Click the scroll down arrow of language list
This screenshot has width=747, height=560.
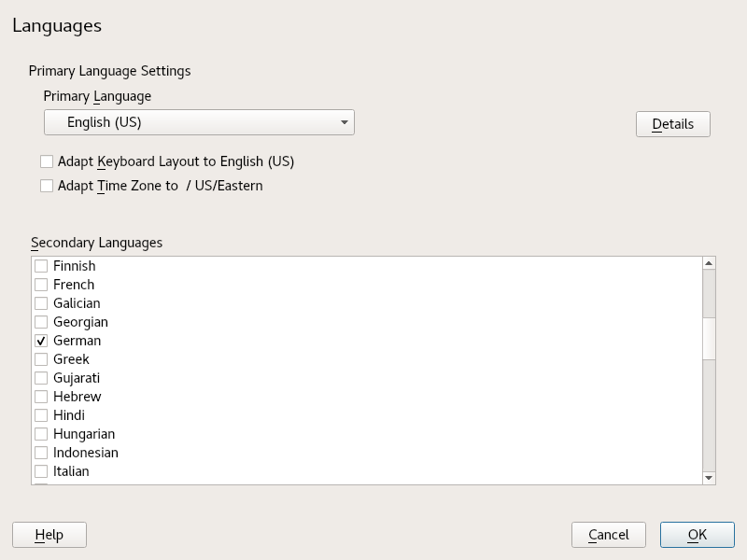click(710, 478)
